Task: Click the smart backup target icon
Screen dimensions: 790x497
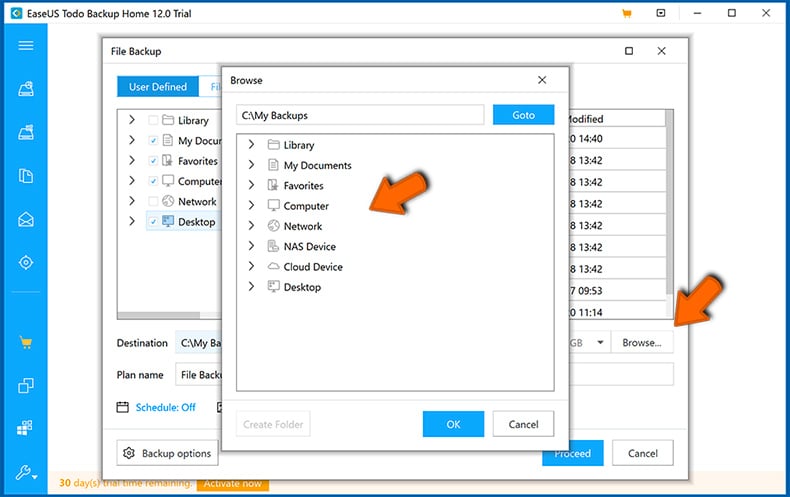Action: pyautogui.click(x=26, y=263)
